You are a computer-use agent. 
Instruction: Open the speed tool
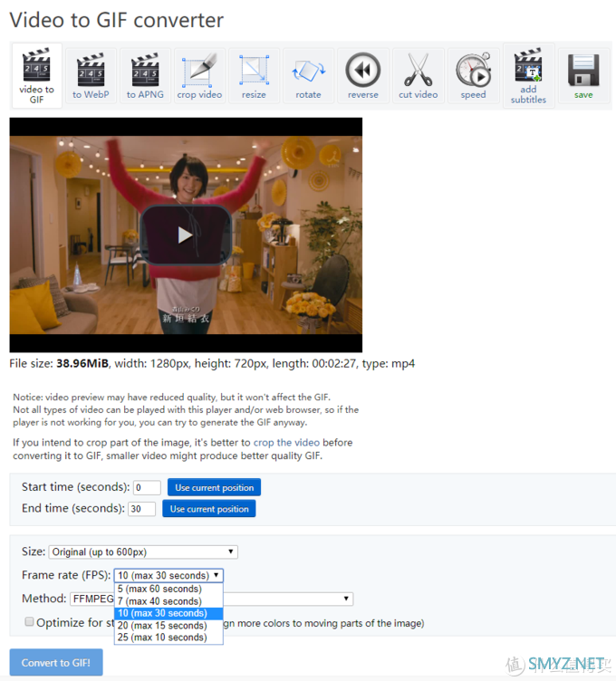click(x=474, y=75)
